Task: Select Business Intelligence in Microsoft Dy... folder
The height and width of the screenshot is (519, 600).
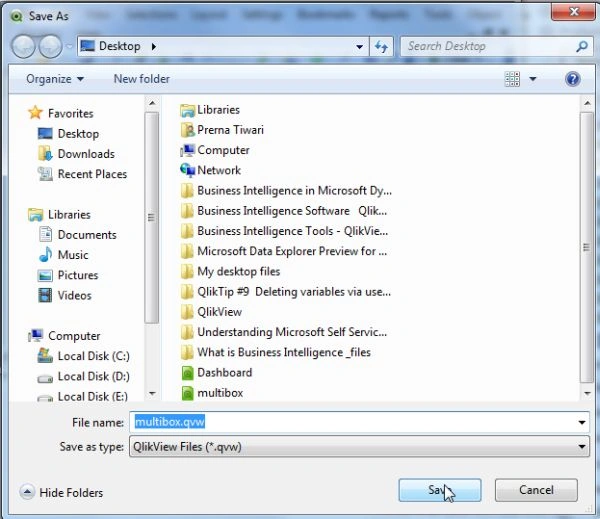Action: 286,191
